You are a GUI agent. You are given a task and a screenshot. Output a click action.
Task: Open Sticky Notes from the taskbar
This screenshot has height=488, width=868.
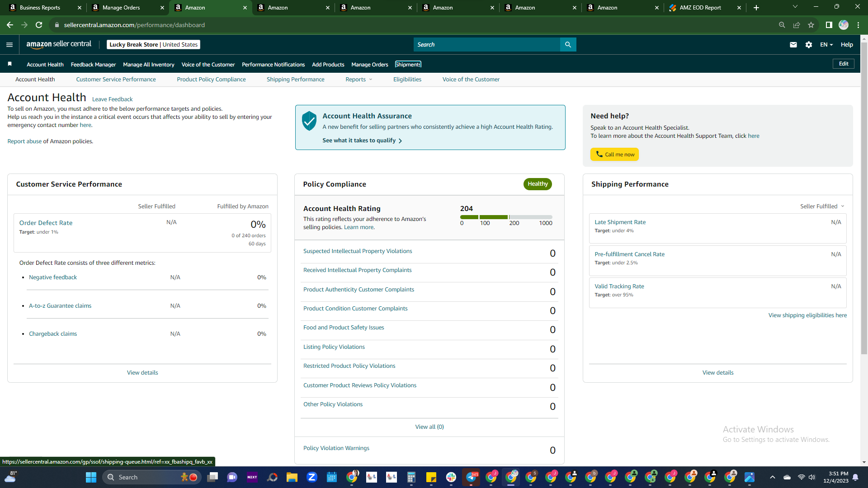point(431,477)
